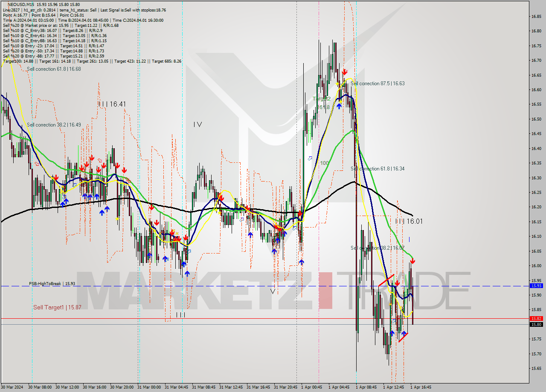
Task: Click the wave label 'I I I 16.01'
Action: pos(409,221)
